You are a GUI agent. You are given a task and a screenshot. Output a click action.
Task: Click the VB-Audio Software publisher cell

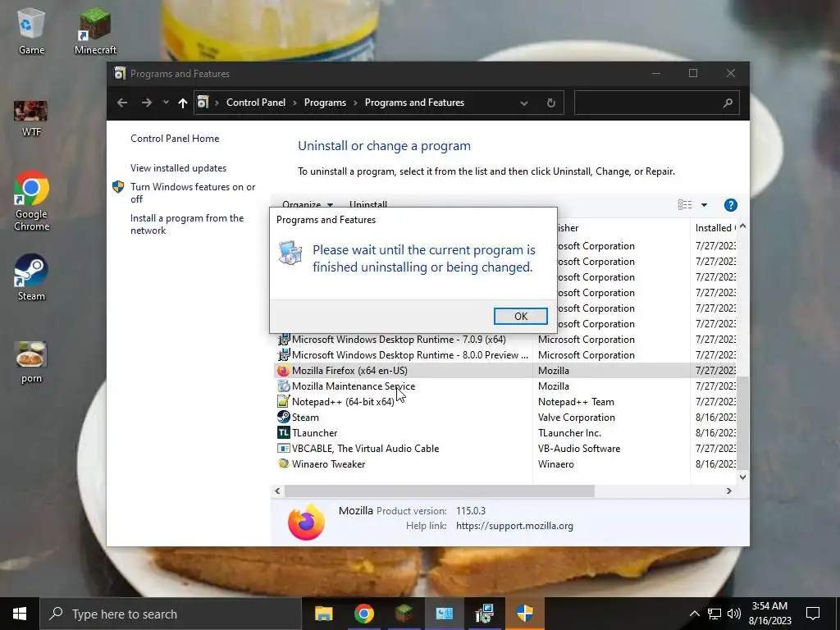579,448
